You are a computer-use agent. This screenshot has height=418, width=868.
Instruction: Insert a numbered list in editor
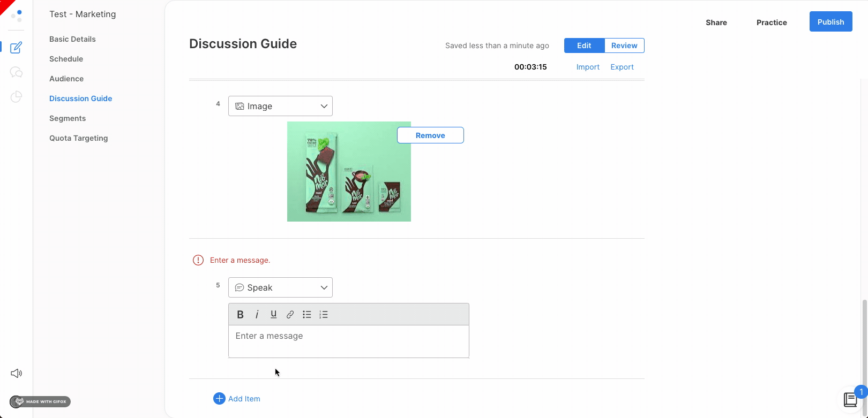click(323, 314)
